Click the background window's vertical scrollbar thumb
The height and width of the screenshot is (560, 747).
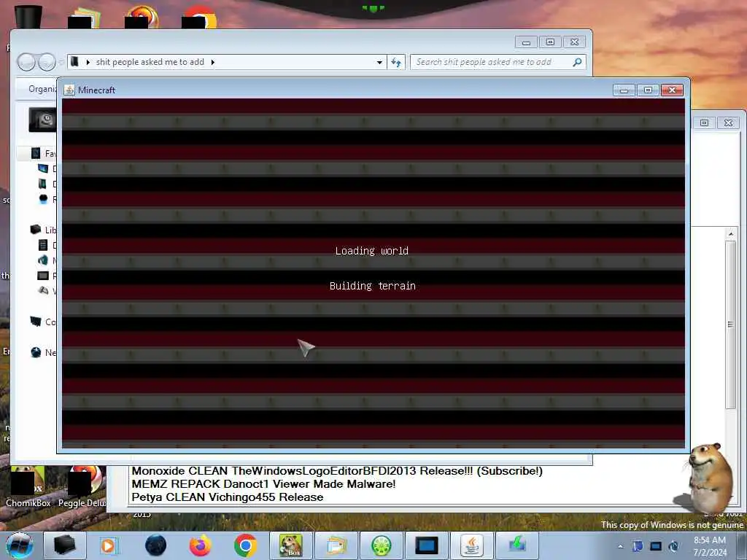(731, 324)
